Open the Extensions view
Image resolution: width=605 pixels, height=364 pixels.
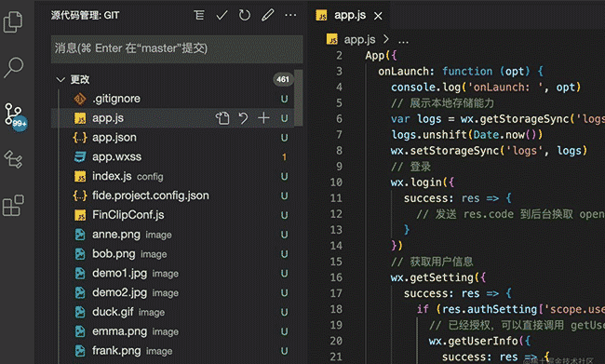click(x=13, y=206)
